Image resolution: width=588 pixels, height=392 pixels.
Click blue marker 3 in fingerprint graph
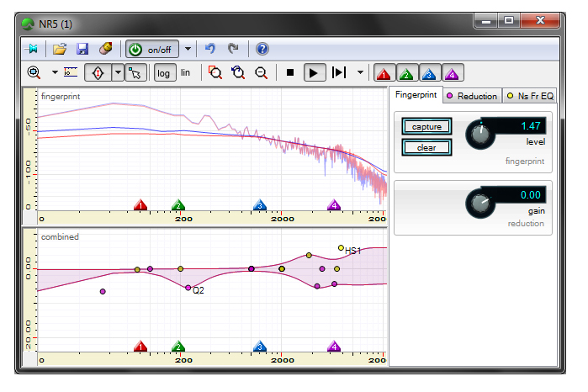259,204
